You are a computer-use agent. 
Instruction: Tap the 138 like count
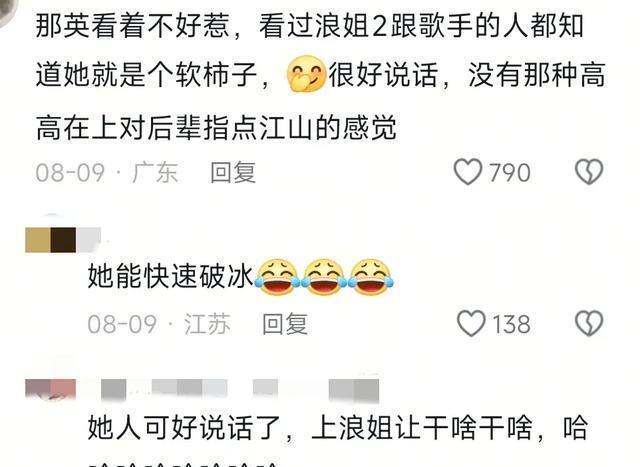(x=511, y=324)
